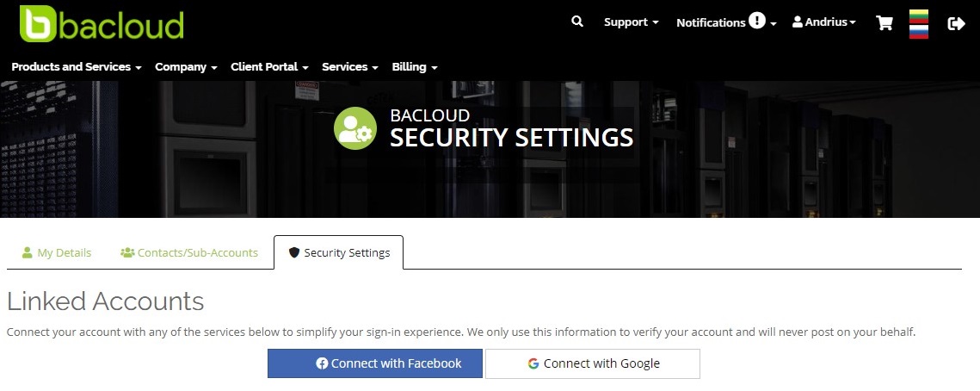
Task: Expand the Support dropdown
Action: click(x=632, y=22)
